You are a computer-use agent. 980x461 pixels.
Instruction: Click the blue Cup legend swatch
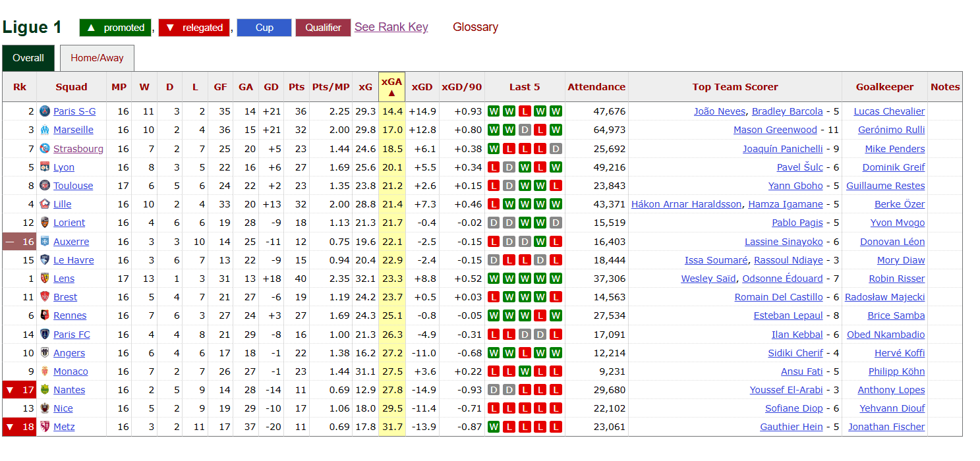pyautogui.click(x=264, y=28)
